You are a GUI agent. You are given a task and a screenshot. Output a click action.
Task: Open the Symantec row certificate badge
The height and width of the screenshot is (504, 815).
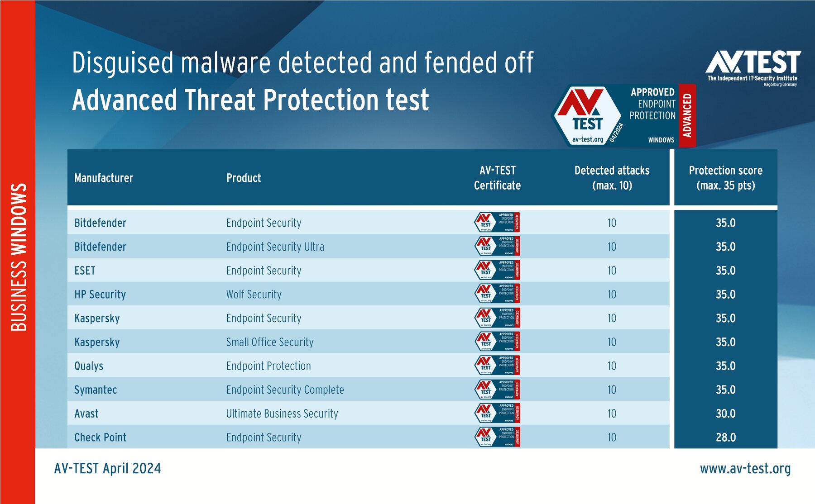(497, 390)
